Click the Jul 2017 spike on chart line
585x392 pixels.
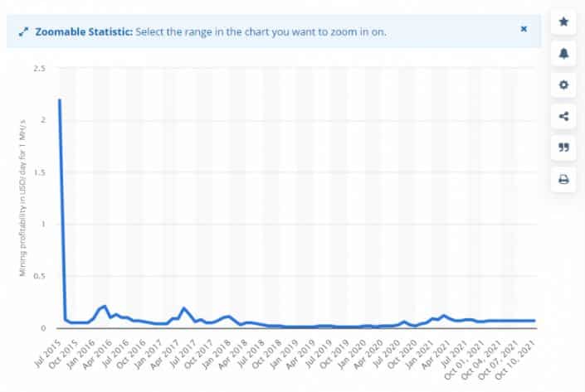183,307
